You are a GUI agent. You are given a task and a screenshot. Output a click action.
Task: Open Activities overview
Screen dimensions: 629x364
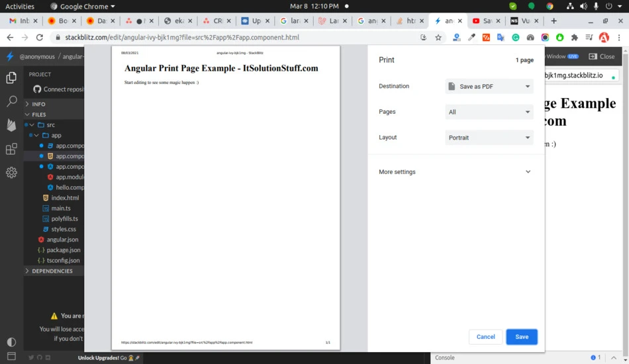point(20,6)
